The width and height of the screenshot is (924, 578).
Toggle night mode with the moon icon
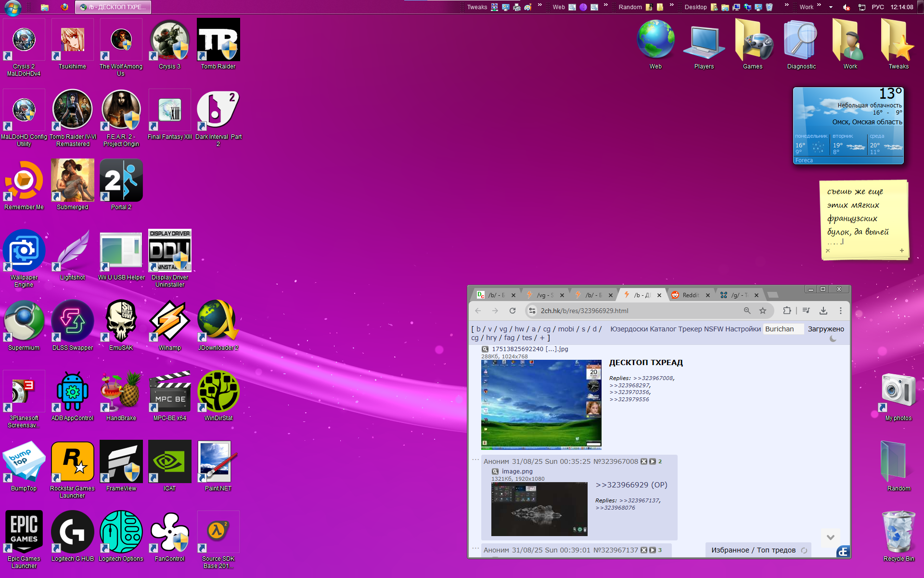coord(833,339)
